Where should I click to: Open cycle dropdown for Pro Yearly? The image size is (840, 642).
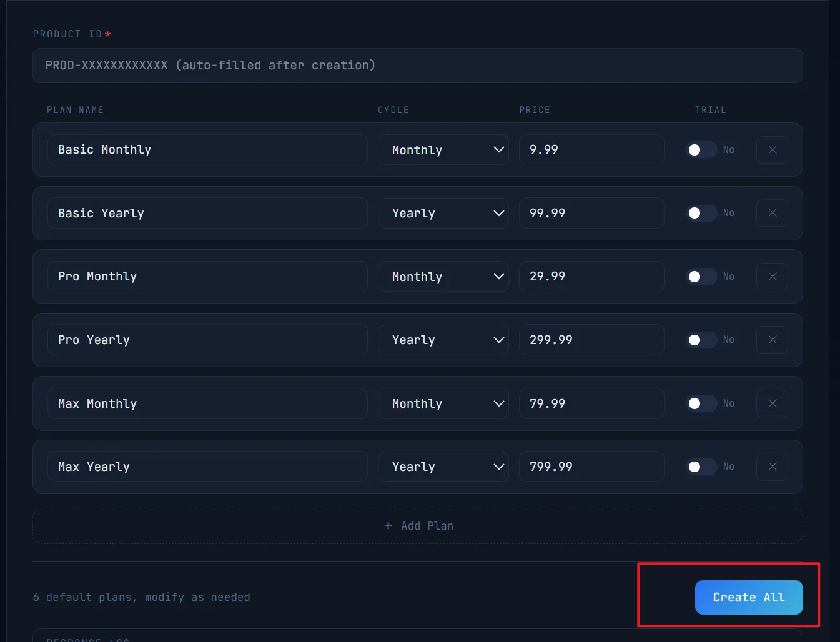[443, 340]
